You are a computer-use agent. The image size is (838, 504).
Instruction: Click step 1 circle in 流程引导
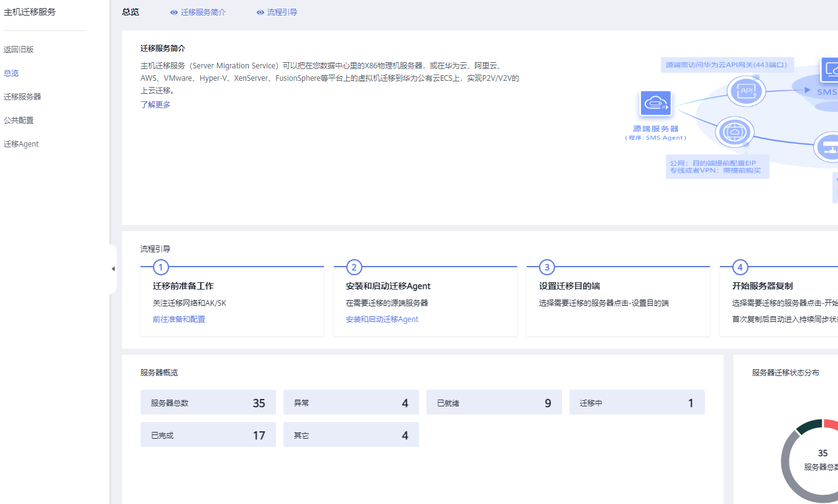click(161, 267)
